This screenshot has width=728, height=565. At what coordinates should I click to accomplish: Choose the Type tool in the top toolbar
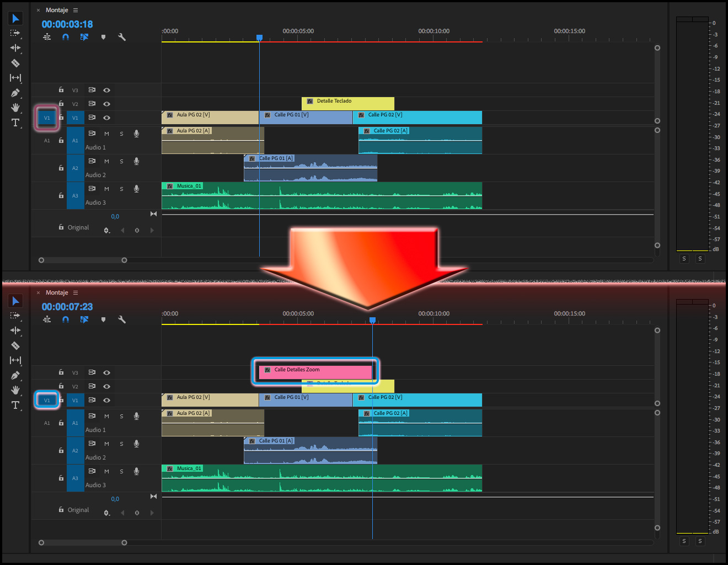(x=15, y=122)
